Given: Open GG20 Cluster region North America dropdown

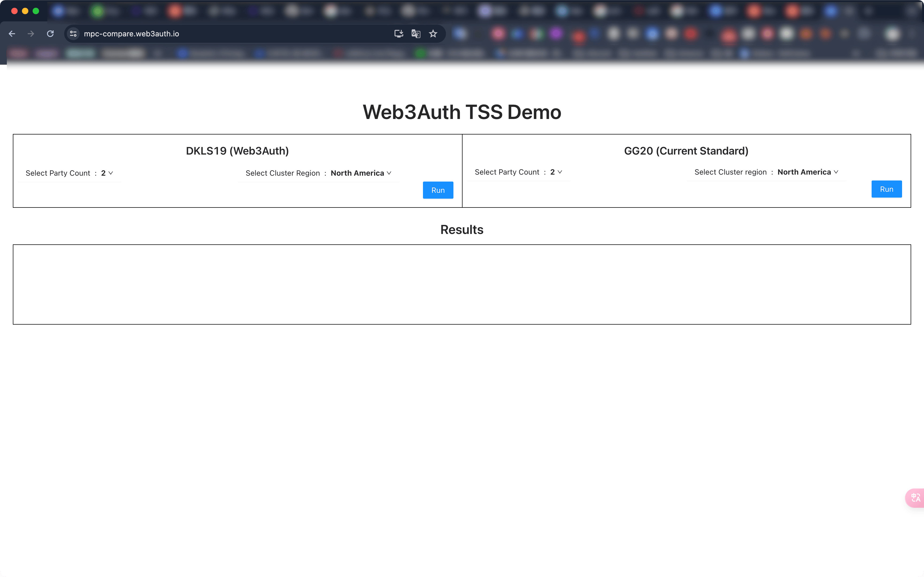Looking at the screenshot, I should pyautogui.click(x=808, y=172).
